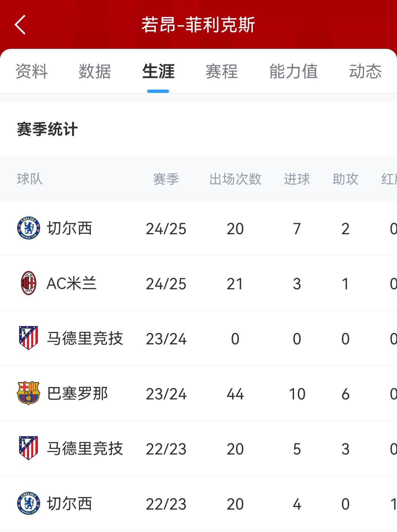Viewport: 397px width, 532px height.
Task: Tap Atlético Madrid crest in 22/23 row
Action: click(28, 448)
